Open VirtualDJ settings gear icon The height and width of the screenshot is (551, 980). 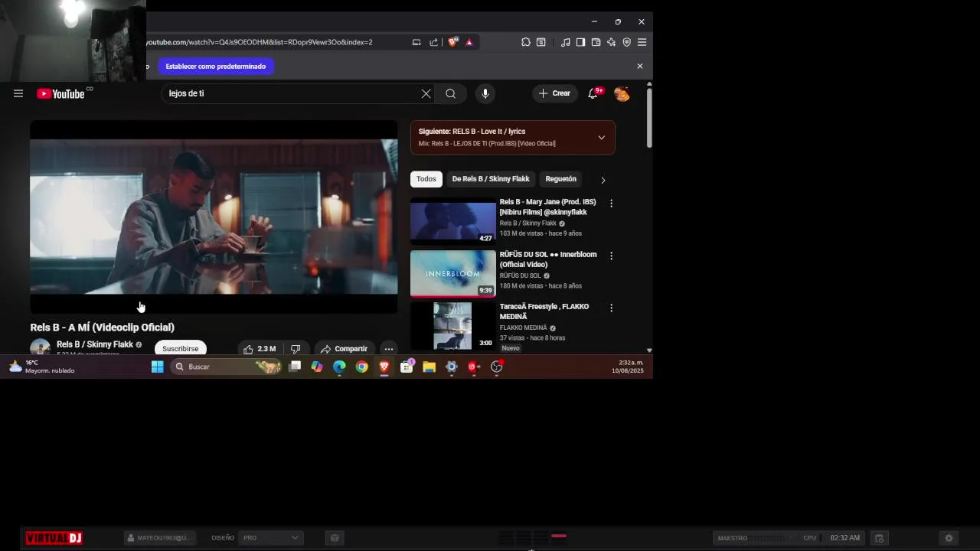949,538
